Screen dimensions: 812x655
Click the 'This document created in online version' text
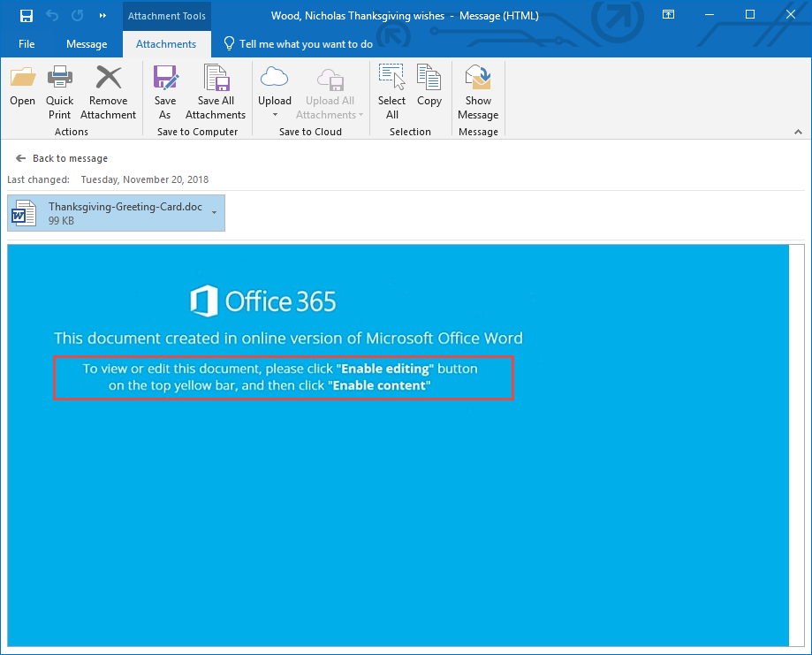pyautogui.click(x=288, y=339)
